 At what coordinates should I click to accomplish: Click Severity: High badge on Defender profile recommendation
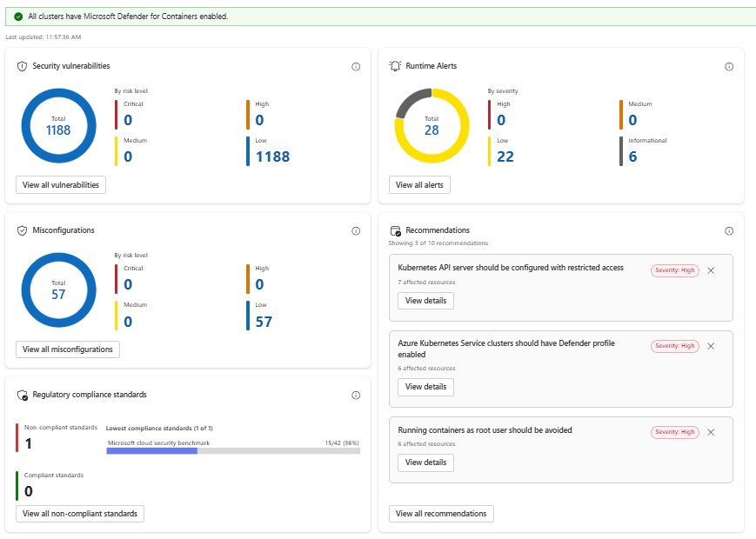click(675, 346)
